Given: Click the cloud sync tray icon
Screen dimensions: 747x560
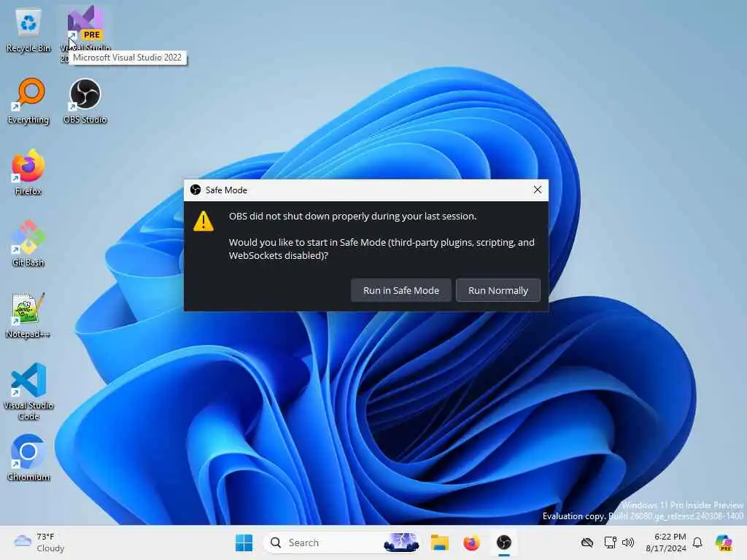Looking at the screenshot, I should pos(587,542).
